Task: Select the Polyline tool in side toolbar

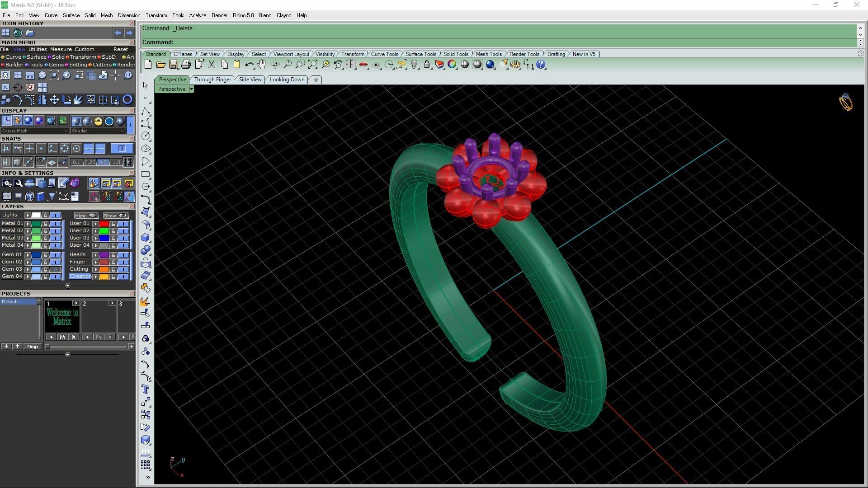Action: 146,111
